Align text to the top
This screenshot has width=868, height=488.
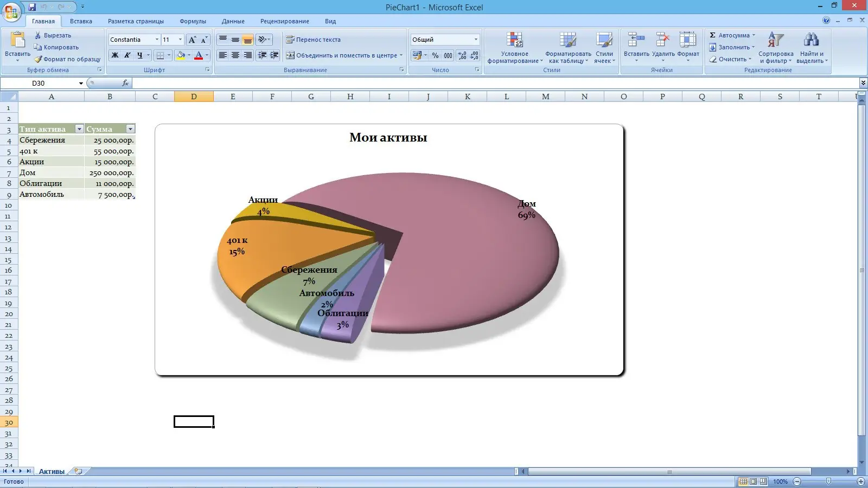point(223,40)
